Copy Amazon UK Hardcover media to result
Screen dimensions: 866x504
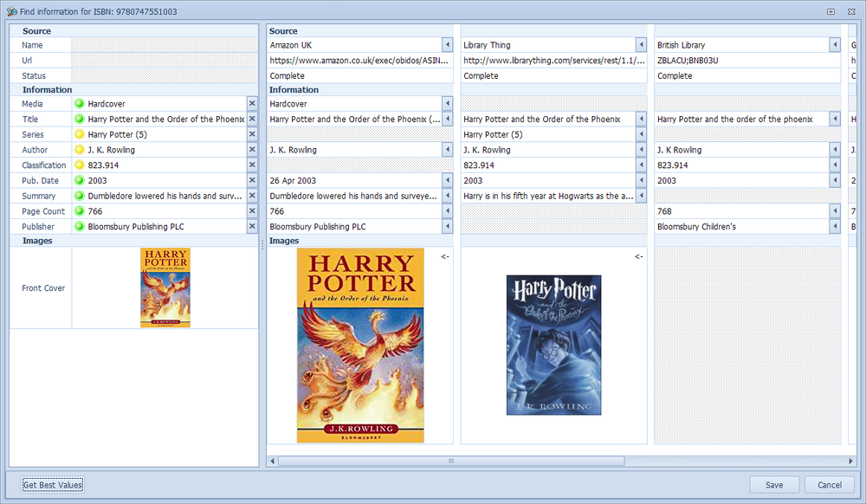448,103
